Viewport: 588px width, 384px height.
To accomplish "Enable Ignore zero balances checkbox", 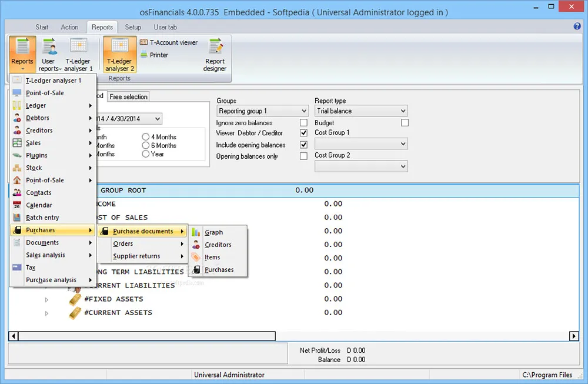I will click(x=303, y=123).
